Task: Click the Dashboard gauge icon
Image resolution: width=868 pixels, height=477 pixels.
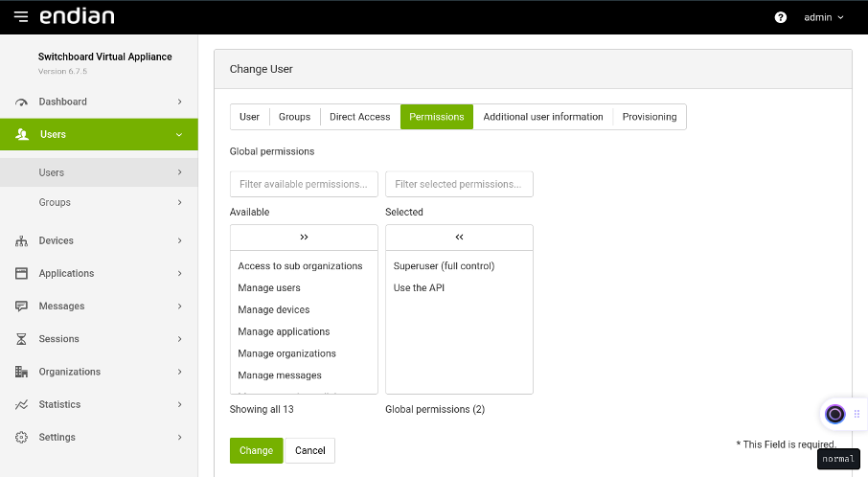Action: (22, 102)
